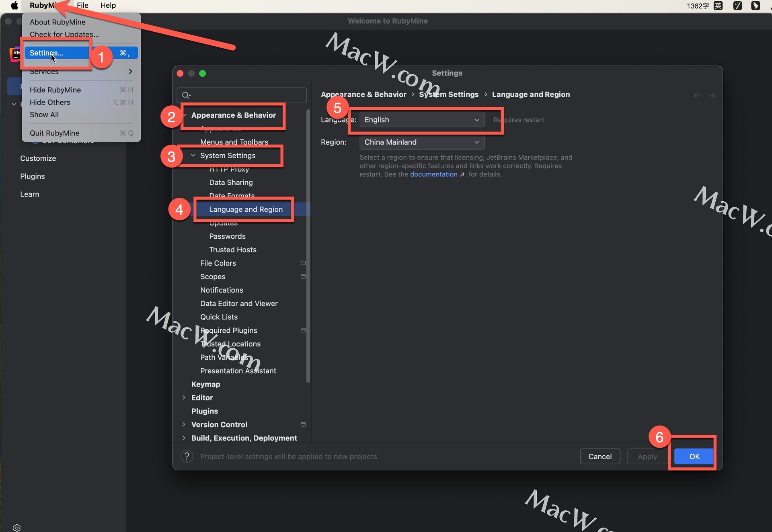Select System Settings tree node
Viewport: 772px width, 532px height.
(x=228, y=156)
